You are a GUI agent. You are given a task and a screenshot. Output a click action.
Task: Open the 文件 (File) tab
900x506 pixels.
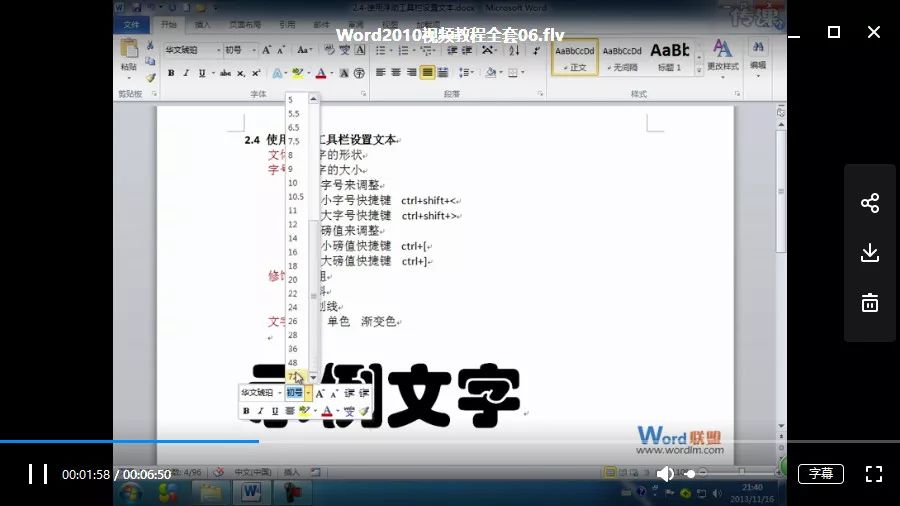pyautogui.click(x=131, y=24)
